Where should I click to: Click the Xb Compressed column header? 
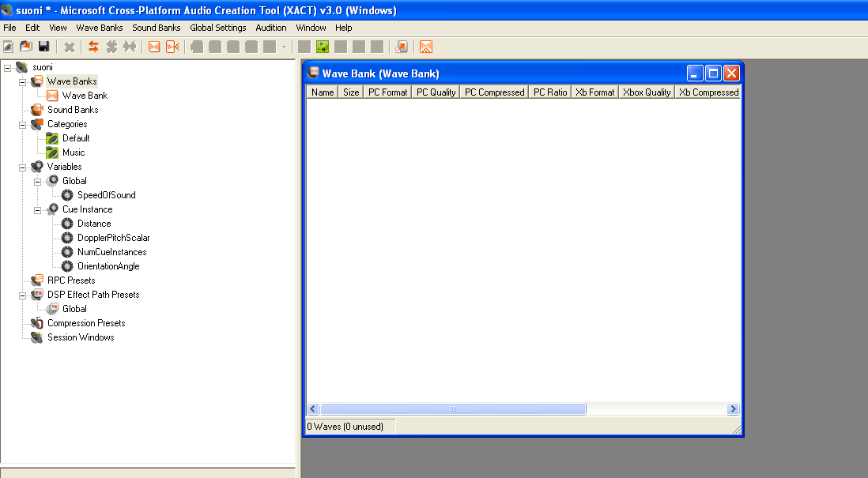coord(708,92)
